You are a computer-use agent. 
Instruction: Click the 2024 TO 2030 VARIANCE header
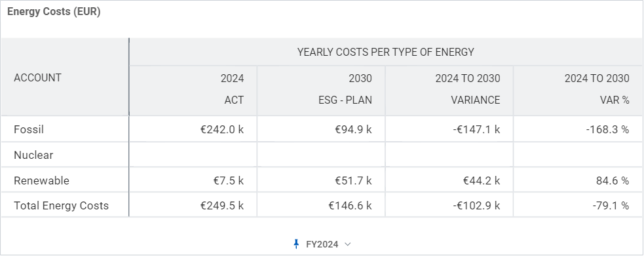449,91
